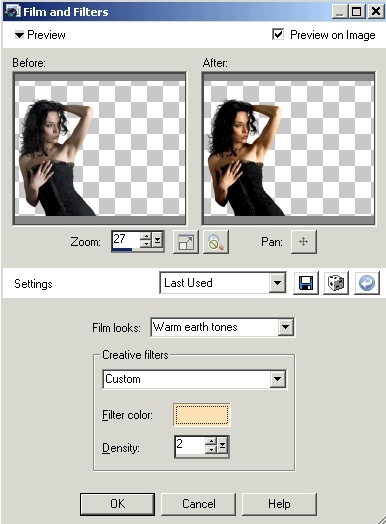The image size is (386, 524).
Task: Open the Settings Last Used dropdown
Action: [223, 283]
